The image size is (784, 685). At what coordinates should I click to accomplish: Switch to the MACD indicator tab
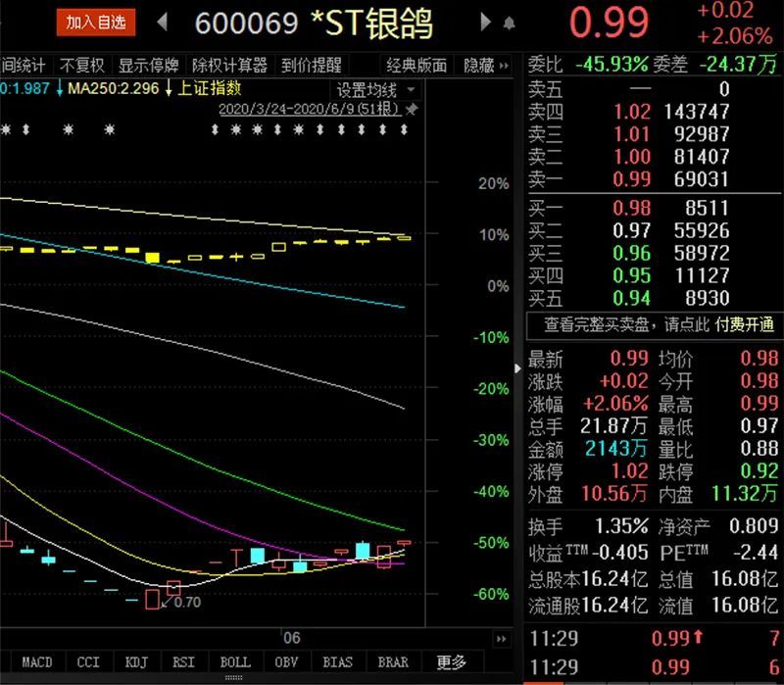37,662
